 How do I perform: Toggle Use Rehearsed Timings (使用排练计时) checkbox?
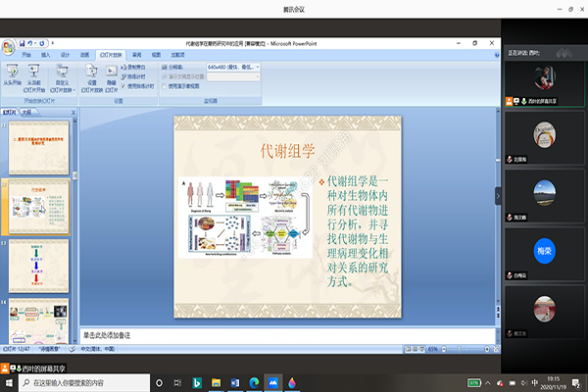(x=124, y=85)
